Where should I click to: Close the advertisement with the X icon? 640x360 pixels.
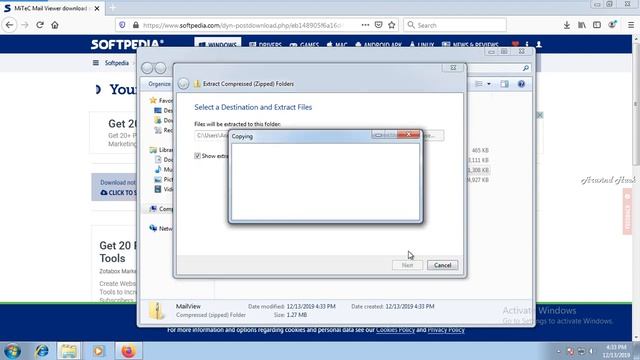coord(540,115)
